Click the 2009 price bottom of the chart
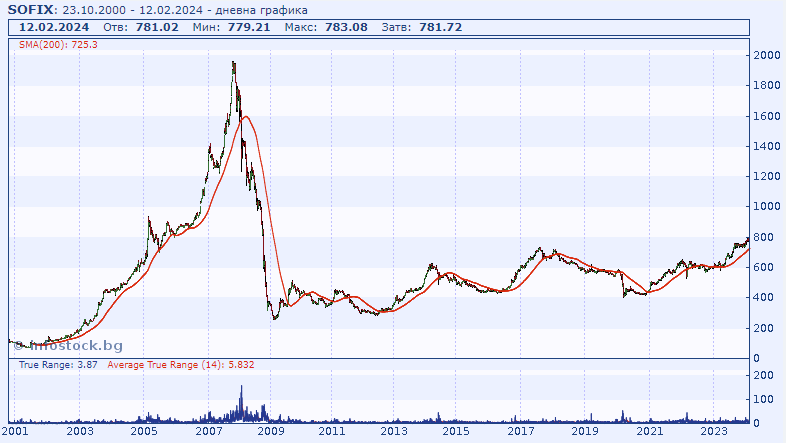The height and width of the screenshot is (443, 786). 274,318
